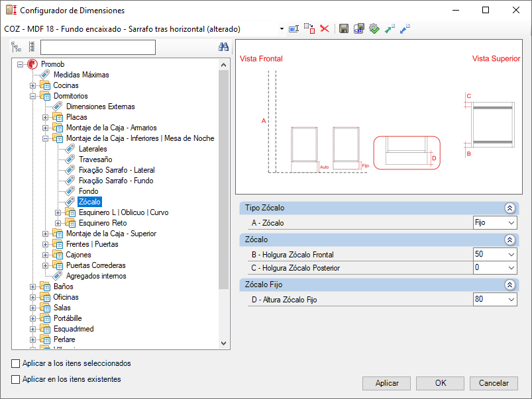532x399 pixels.
Task: Click the gear icon with green checkmark
Action: [374, 29]
